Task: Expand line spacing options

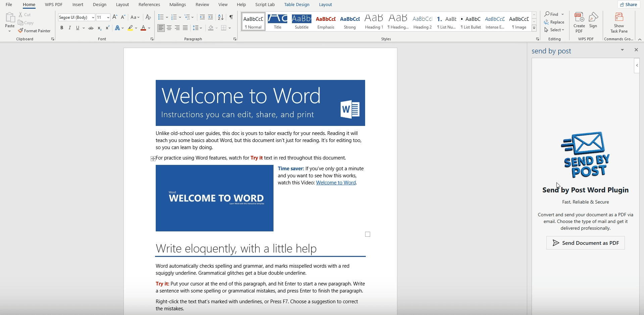Action: [x=197, y=28]
